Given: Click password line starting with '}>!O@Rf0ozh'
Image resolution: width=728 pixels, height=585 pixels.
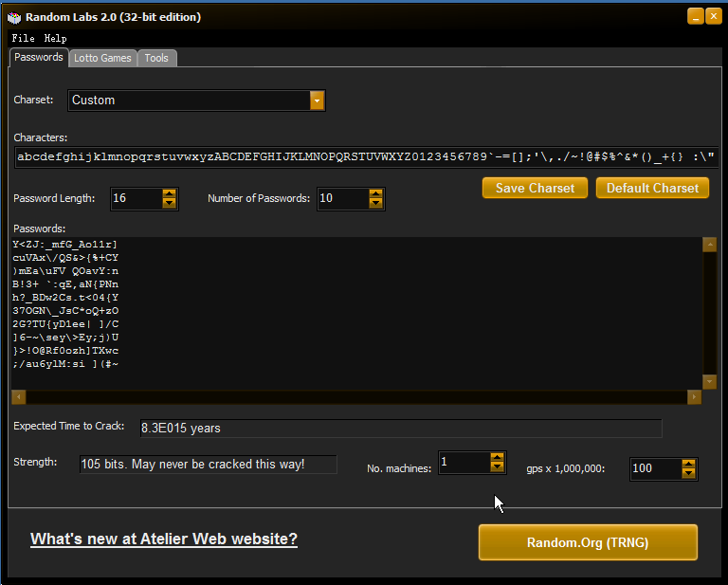Looking at the screenshot, I should [65, 351].
